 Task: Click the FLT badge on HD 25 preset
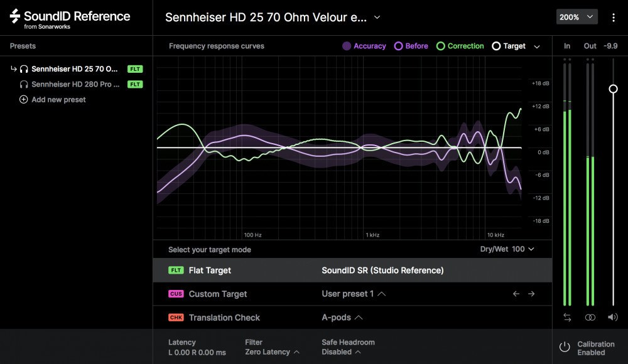(135, 69)
